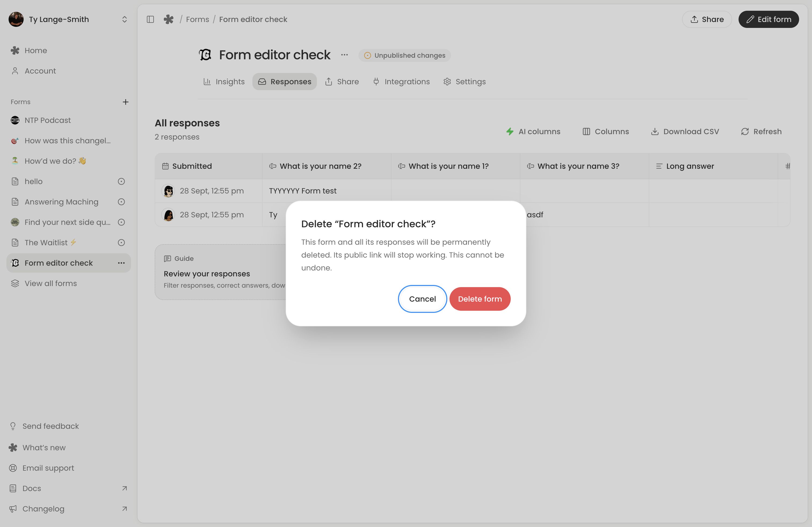Confirm with the Delete form button
The height and width of the screenshot is (527, 812).
[x=480, y=299]
